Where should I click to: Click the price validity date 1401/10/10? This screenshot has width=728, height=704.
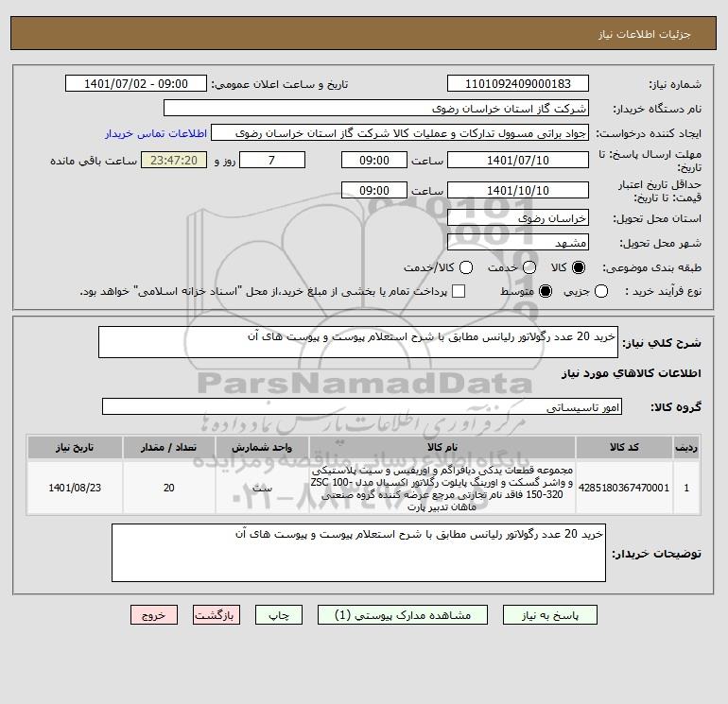518,191
